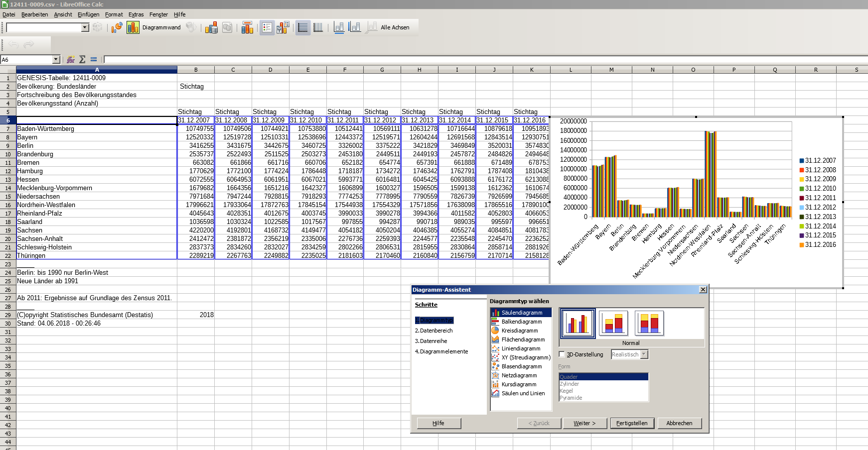Select XY (Streudiagramm) chart type
This screenshot has width=868, height=450.
point(521,357)
